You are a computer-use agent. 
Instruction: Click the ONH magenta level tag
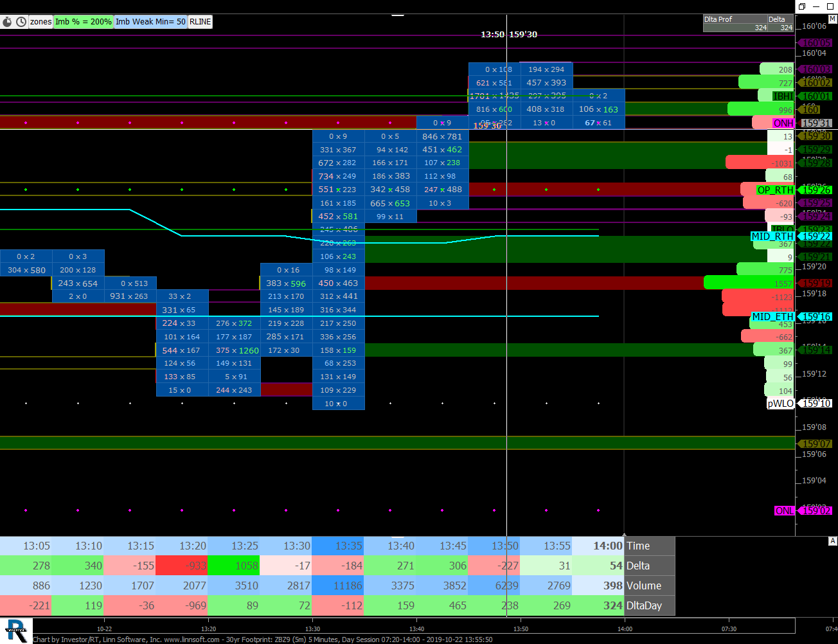tap(783, 123)
